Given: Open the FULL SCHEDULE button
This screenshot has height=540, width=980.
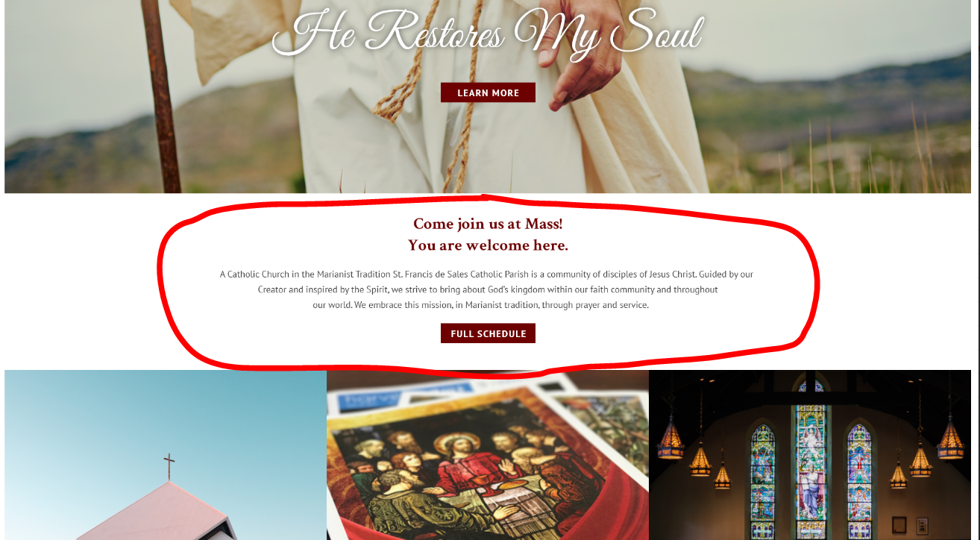Looking at the screenshot, I should coord(488,333).
